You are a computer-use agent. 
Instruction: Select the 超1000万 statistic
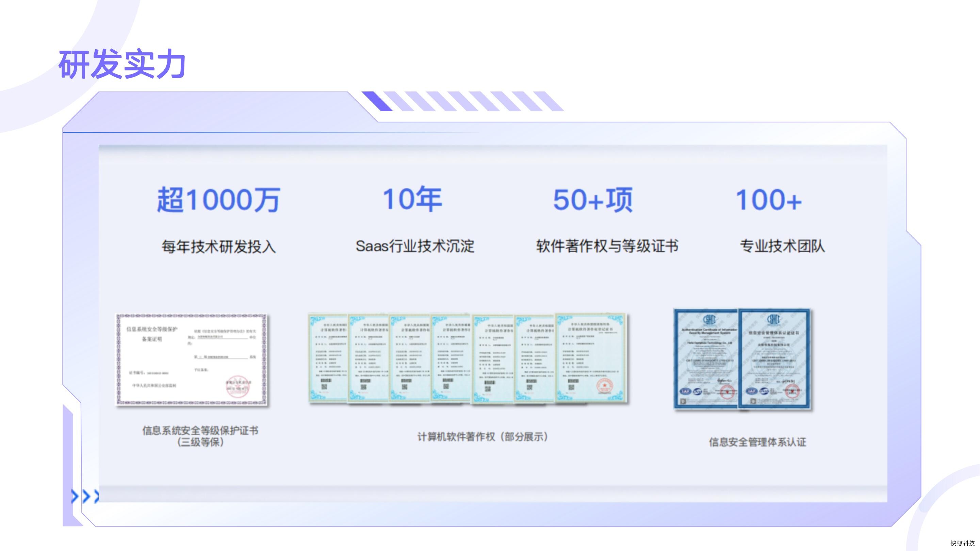pyautogui.click(x=219, y=200)
